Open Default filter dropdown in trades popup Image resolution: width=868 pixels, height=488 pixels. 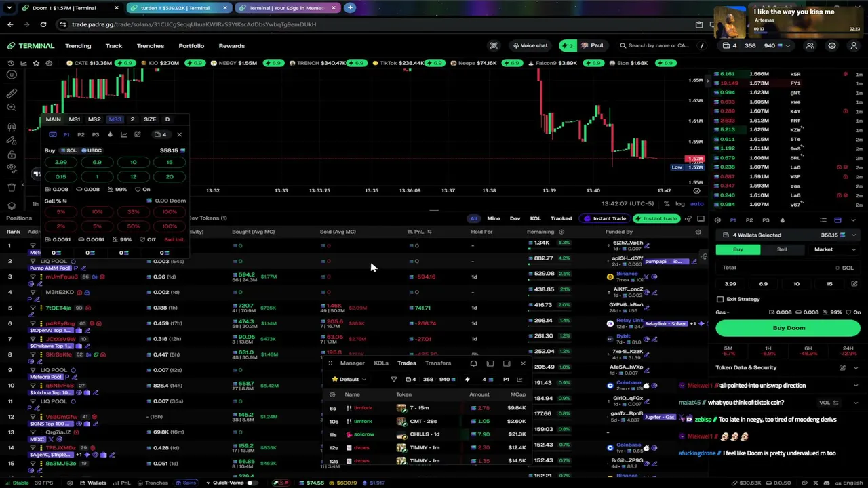pos(349,380)
